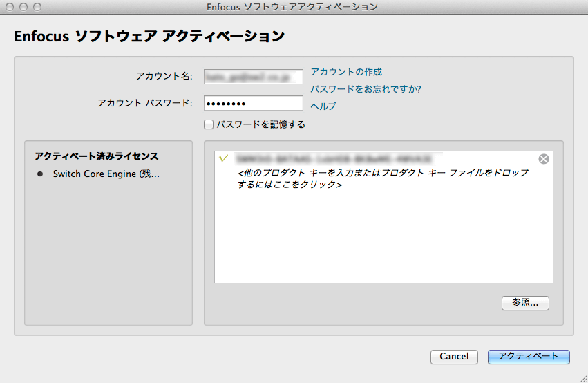The height and width of the screenshot is (383, 588).
Task: Enable the パスワードを記憶する checkbox
Action: pos(209,124)
